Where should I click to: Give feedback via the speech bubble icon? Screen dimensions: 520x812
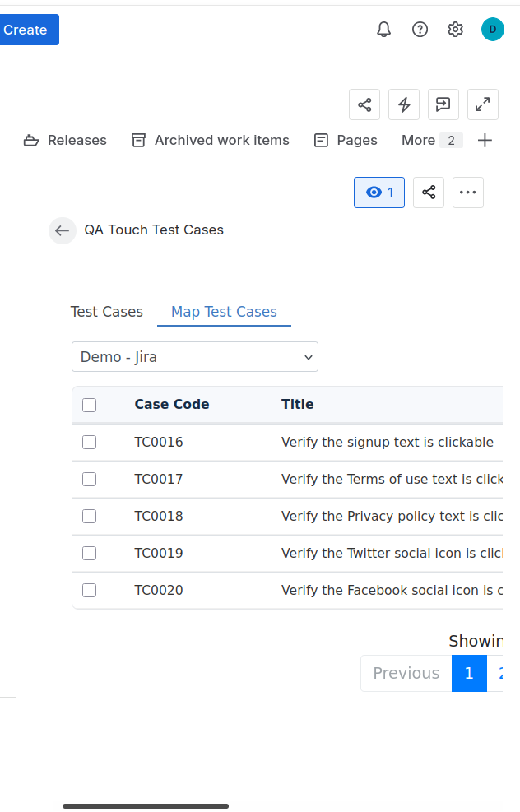[443, 104]
